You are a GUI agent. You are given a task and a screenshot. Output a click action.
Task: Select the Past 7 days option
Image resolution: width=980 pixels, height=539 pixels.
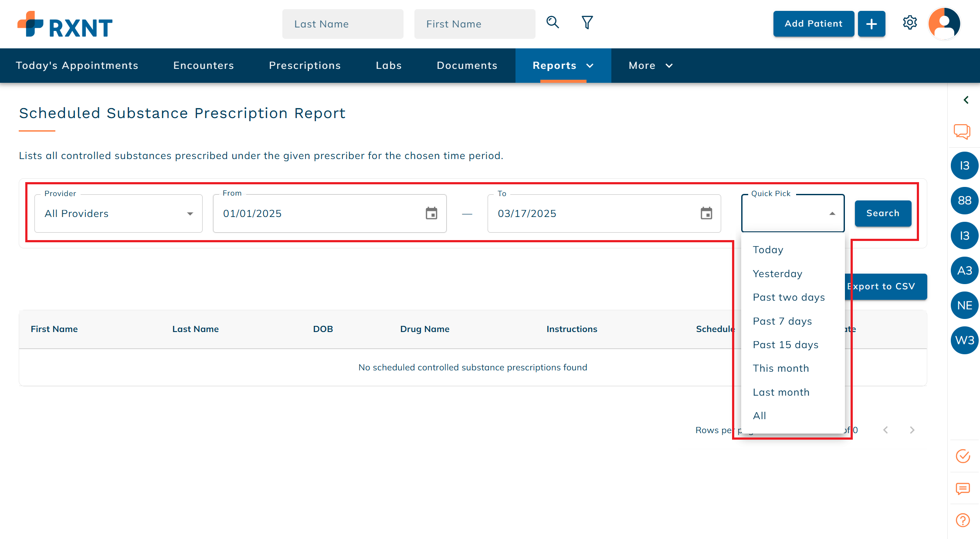pyautogui.click(x=782, y=321)
